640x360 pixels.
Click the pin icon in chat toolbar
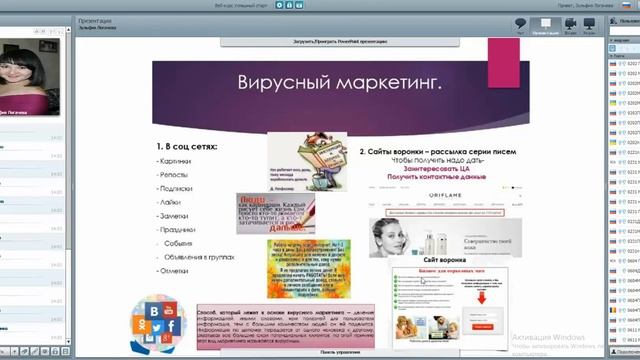24,351
